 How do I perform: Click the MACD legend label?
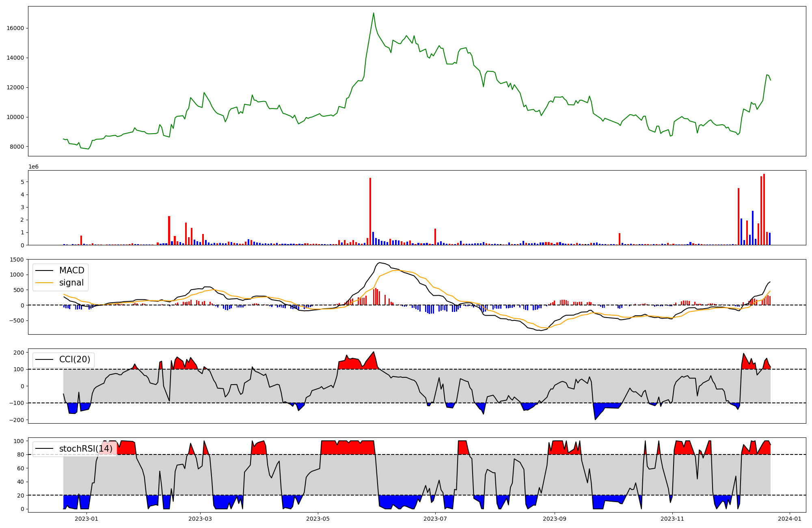[x=71, y=270]
